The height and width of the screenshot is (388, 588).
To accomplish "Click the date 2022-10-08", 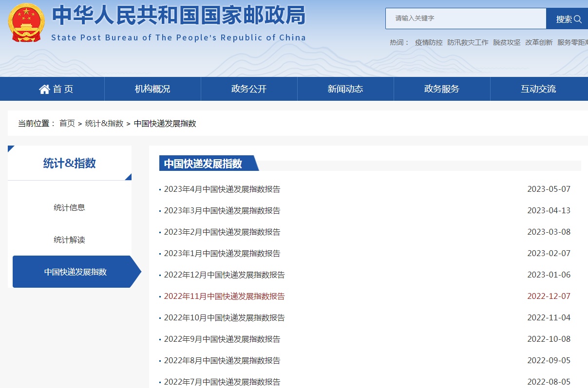I will pos(549,339).
